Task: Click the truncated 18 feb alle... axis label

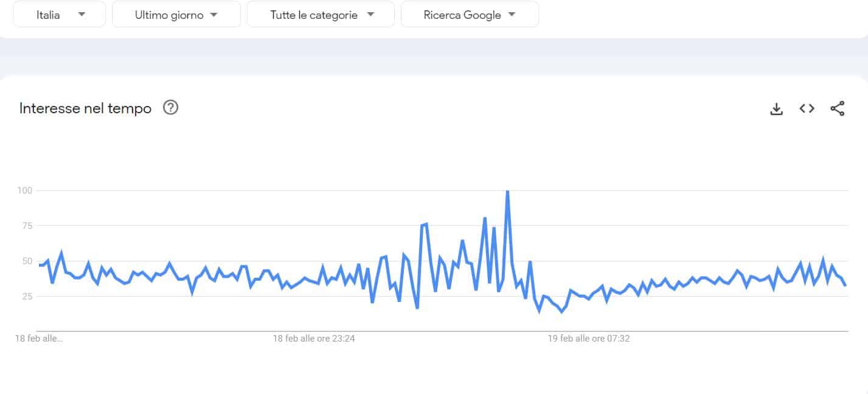Action: click(x=39, y=339)
